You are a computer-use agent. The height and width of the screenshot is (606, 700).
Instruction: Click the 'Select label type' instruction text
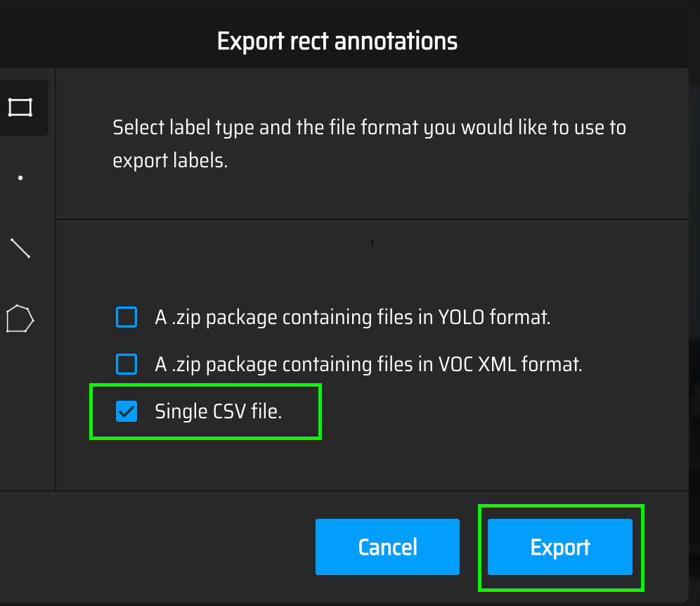pyautogui.click(x=369, y=144)
